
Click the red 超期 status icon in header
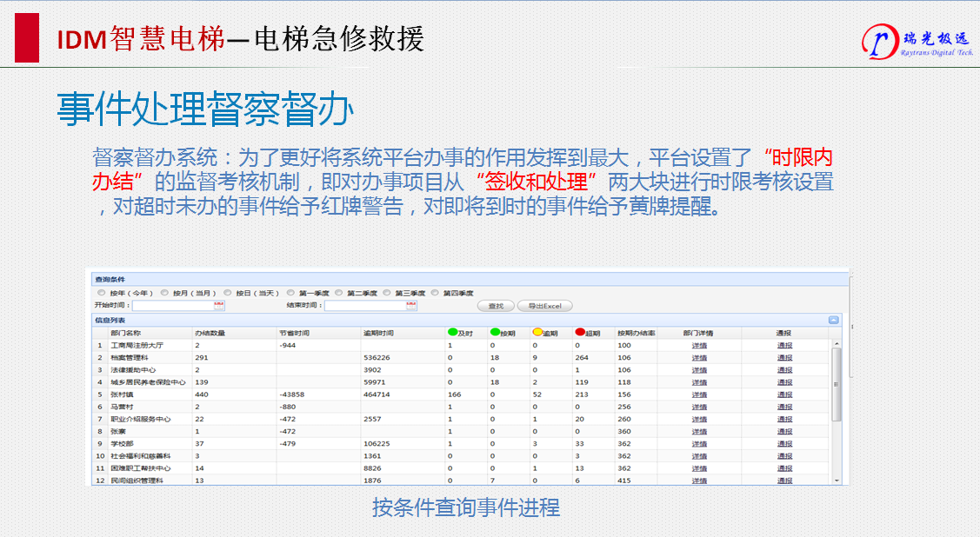click(580, 332)
